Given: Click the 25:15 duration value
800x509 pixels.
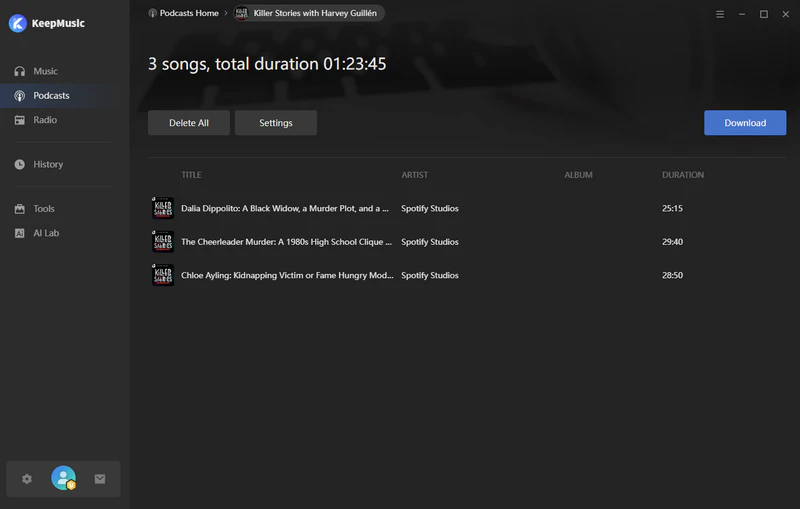Looking at the screenshot, I should 672,208.
